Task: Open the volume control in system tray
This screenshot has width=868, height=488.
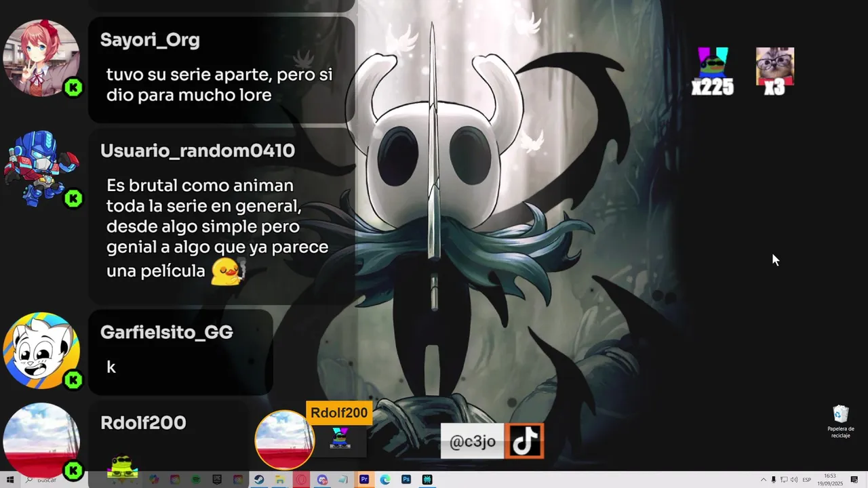Action: (794, 480)
